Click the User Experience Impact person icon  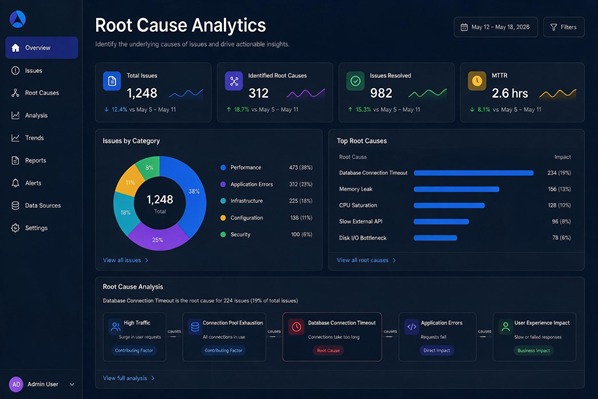(506, 327)
